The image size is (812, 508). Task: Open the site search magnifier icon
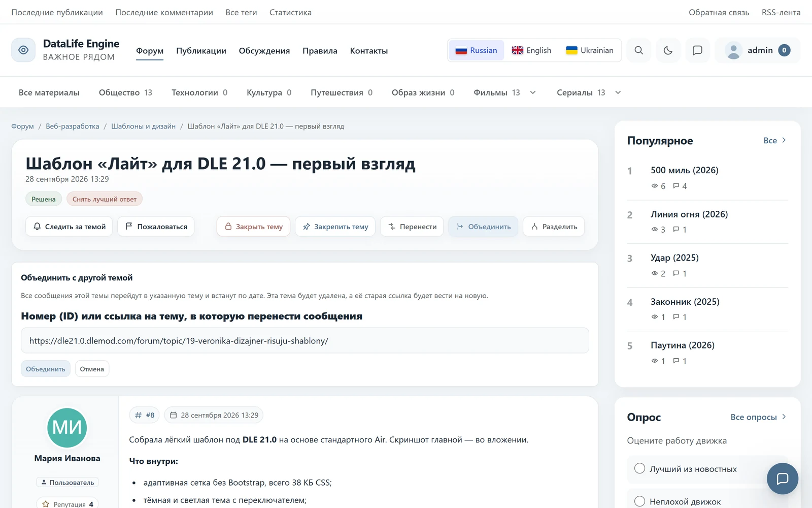(x=639, y=50)
